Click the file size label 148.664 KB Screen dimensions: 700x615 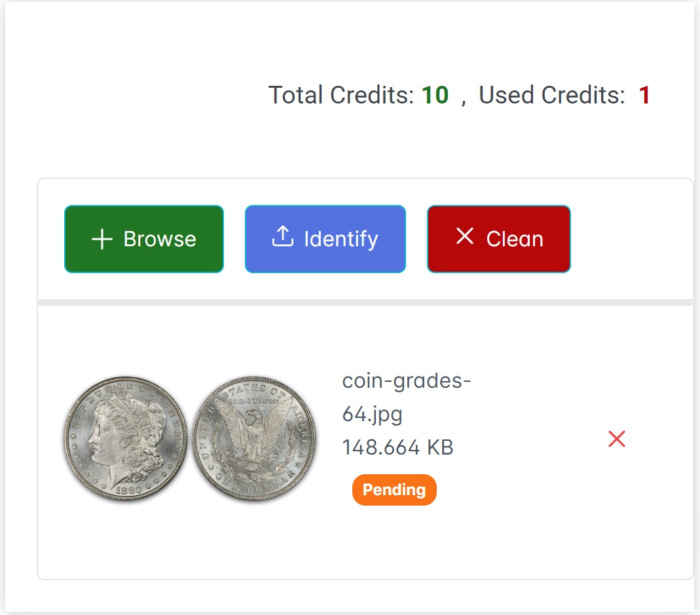(x=398, y=446)
